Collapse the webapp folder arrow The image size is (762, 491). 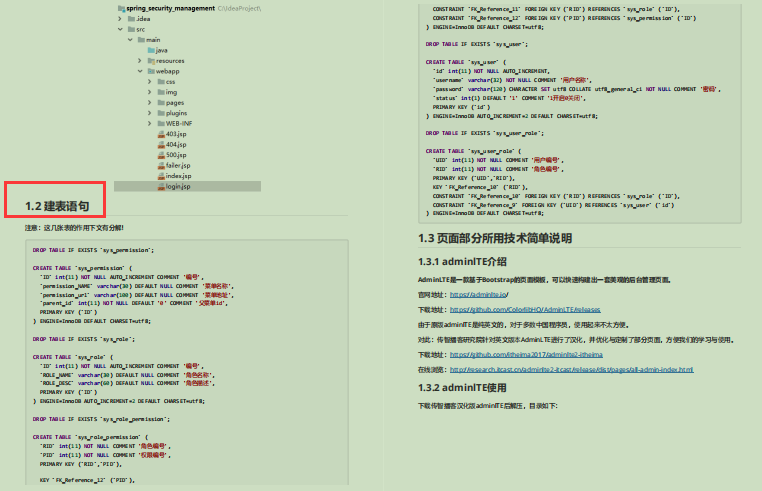tap(140, 71)
